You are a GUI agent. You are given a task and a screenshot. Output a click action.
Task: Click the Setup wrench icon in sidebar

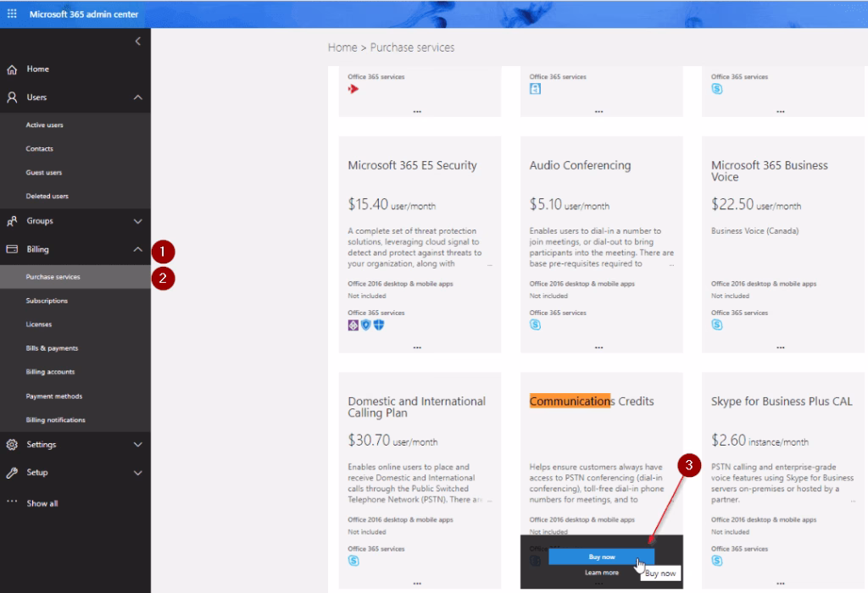[x=12, y=473]
